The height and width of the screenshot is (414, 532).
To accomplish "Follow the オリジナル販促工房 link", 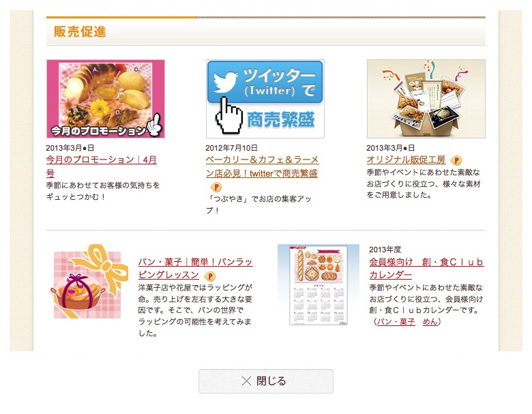I will tap(406, 160).
